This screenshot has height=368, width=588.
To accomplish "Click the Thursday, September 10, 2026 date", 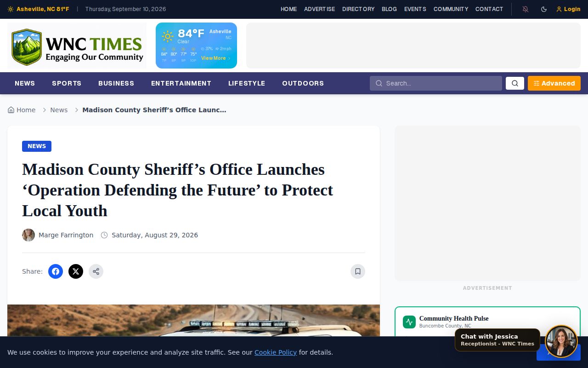I will (126, 9).
